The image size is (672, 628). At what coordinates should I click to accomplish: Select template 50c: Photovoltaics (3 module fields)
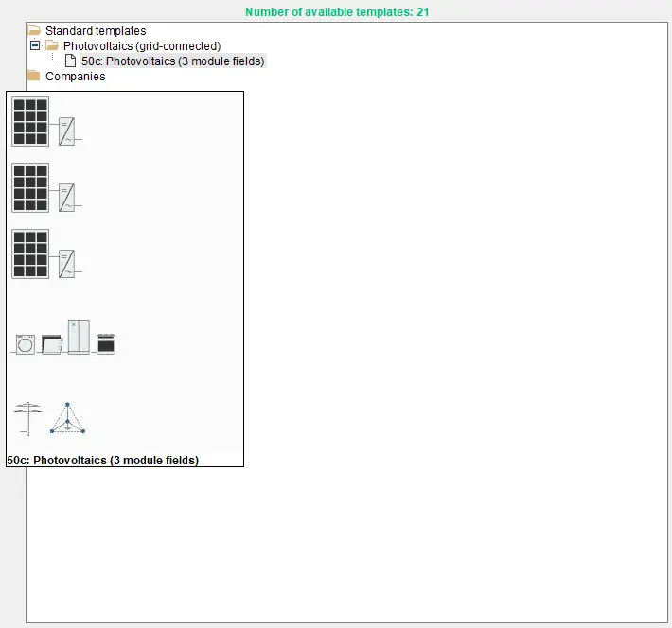pyautogui.click(x=173, y=61)
